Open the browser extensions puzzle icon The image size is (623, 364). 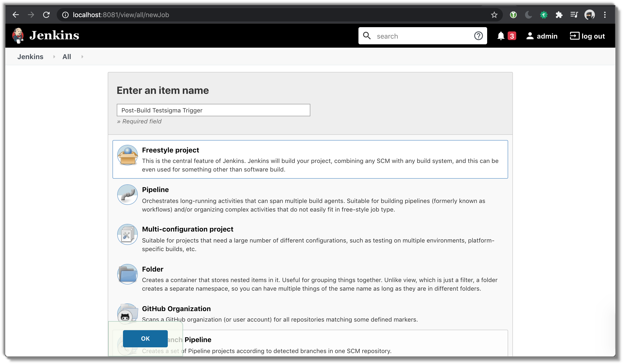559,15
